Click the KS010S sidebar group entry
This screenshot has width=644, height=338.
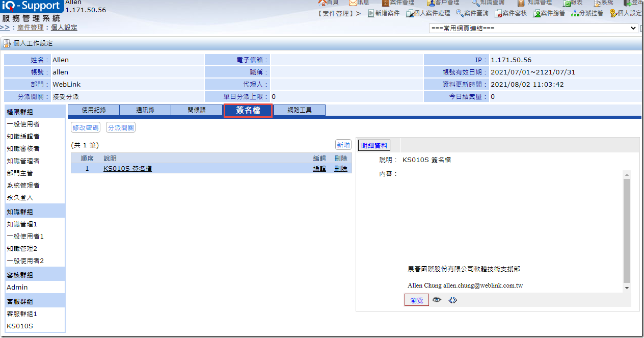pos(20,326)
